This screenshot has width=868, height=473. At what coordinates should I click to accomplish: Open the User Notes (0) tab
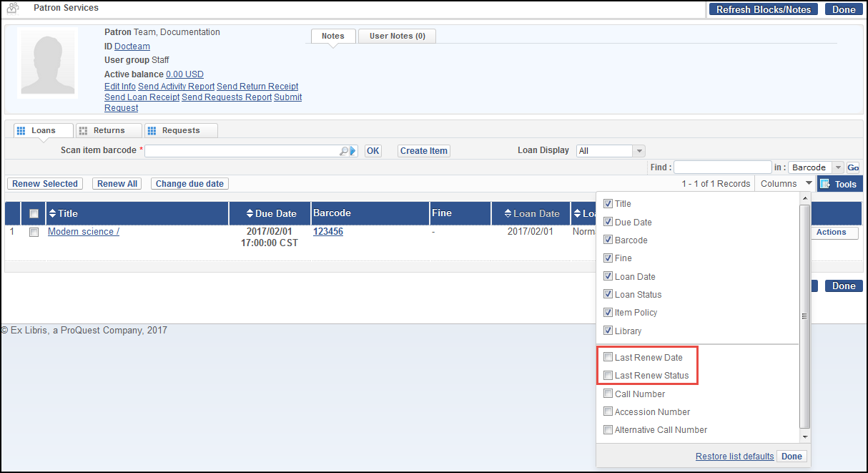pos(397,36)
